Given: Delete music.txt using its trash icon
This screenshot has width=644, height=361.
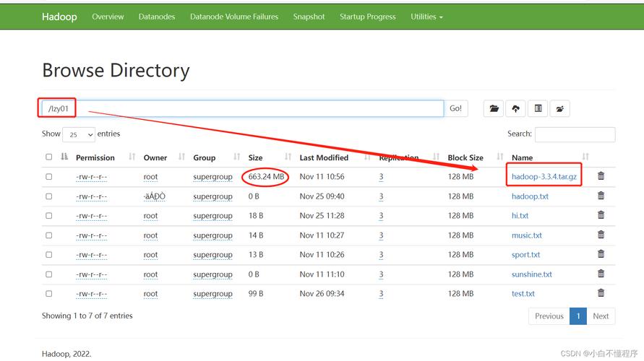Looking at the screenshot, I should coord(601,235).
